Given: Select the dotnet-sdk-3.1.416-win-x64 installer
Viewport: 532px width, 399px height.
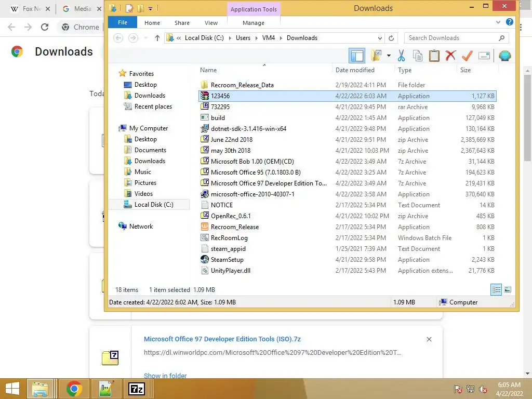Looking at the screenshot, I should coord(347,129).
